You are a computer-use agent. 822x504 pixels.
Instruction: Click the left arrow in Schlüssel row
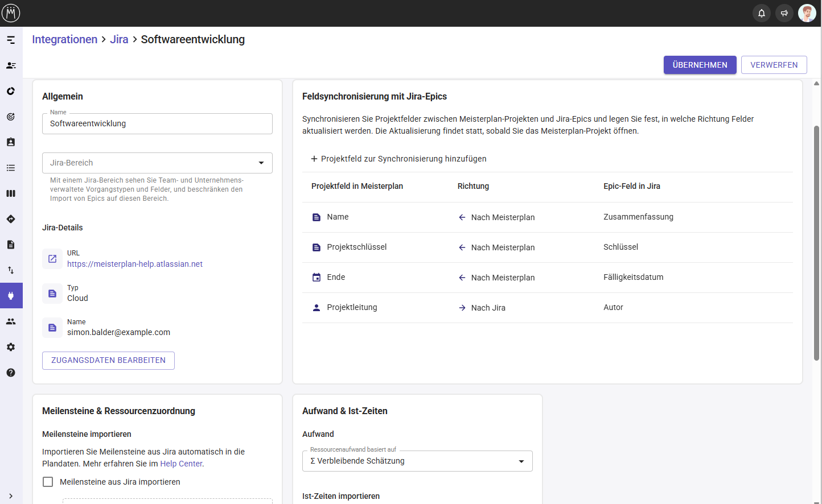(462, 247)
